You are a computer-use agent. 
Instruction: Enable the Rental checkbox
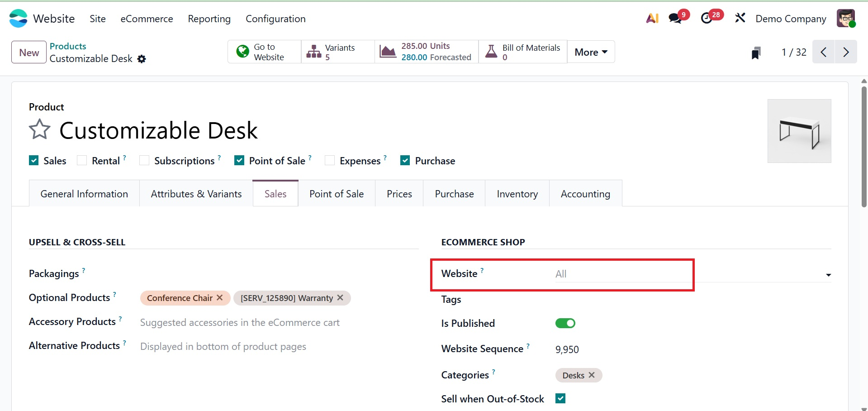82,161
